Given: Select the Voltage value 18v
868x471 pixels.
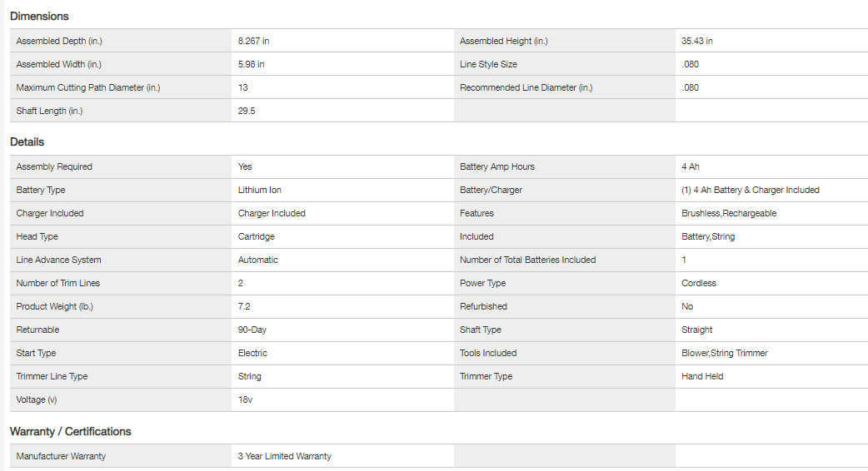Looking at the screenshot, I should 246,399.
